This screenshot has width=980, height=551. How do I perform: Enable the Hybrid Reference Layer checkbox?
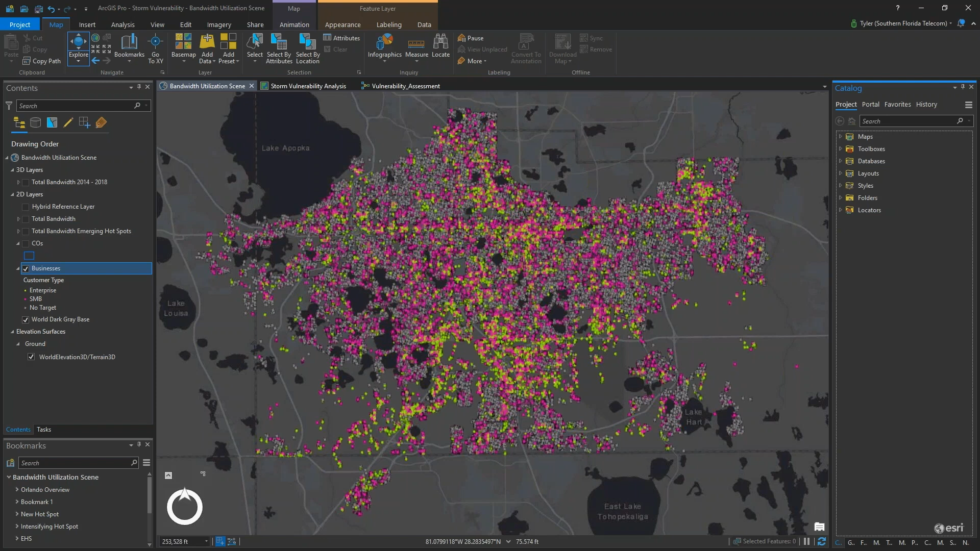pos(26,207)
